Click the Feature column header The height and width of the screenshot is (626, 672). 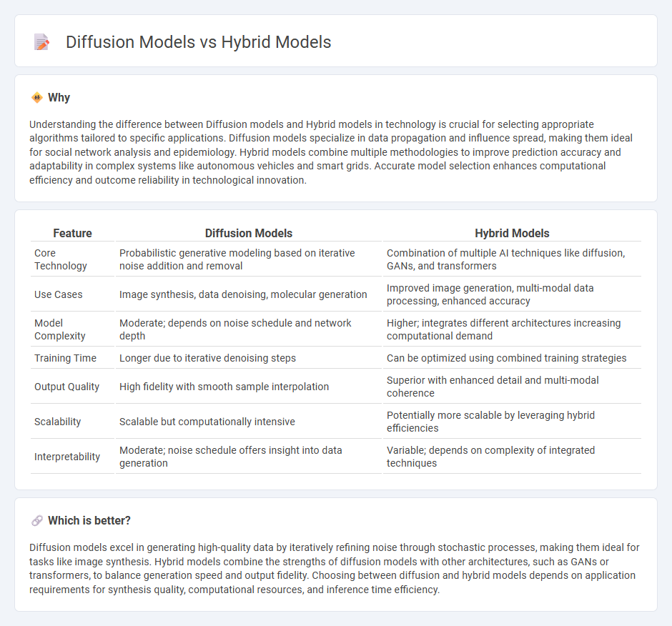tap(72, 233)
